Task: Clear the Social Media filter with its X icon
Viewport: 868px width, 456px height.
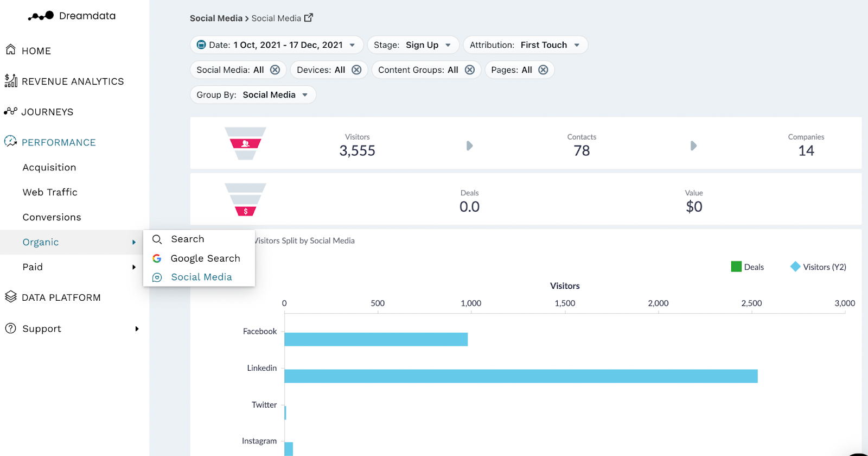Action: point(275,70)
